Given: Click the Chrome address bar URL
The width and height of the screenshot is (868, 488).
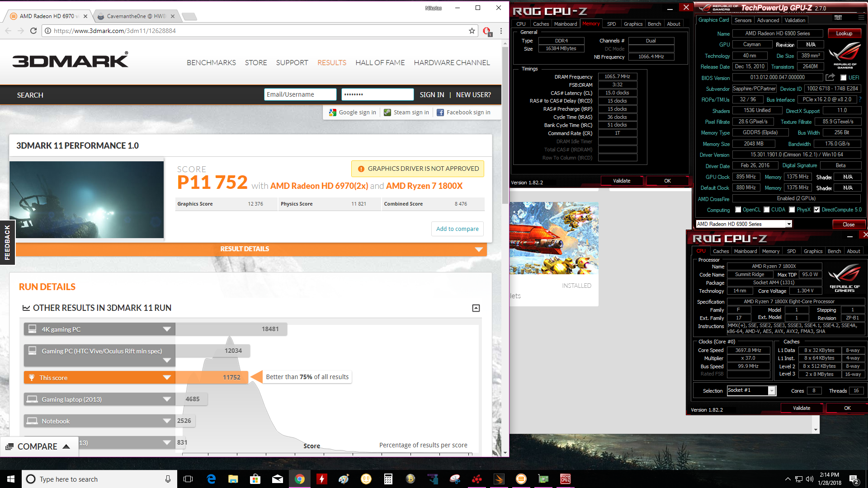Looking at the screenshot, I should click(114, 31).
